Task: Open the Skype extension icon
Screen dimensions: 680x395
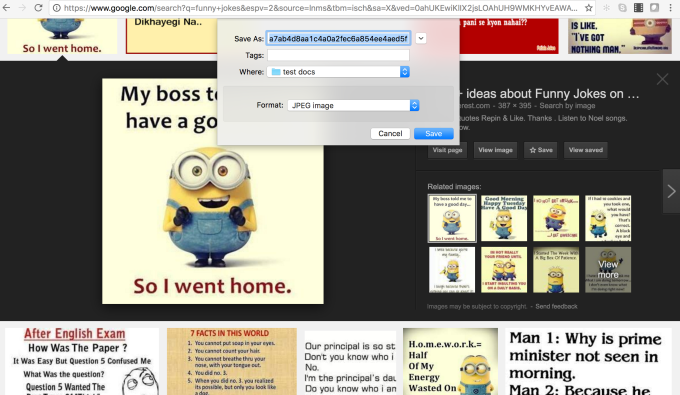Action: click(x=622, y=8)
